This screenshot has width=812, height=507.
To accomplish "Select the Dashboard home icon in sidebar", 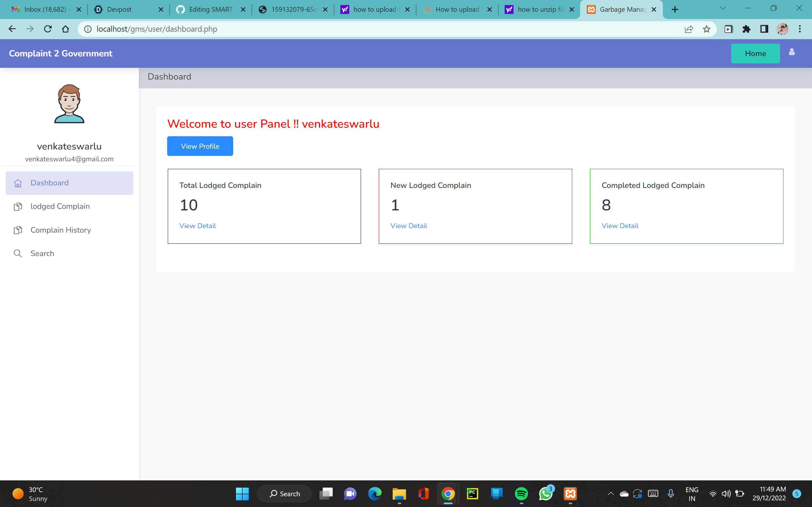I will point(18,183).
